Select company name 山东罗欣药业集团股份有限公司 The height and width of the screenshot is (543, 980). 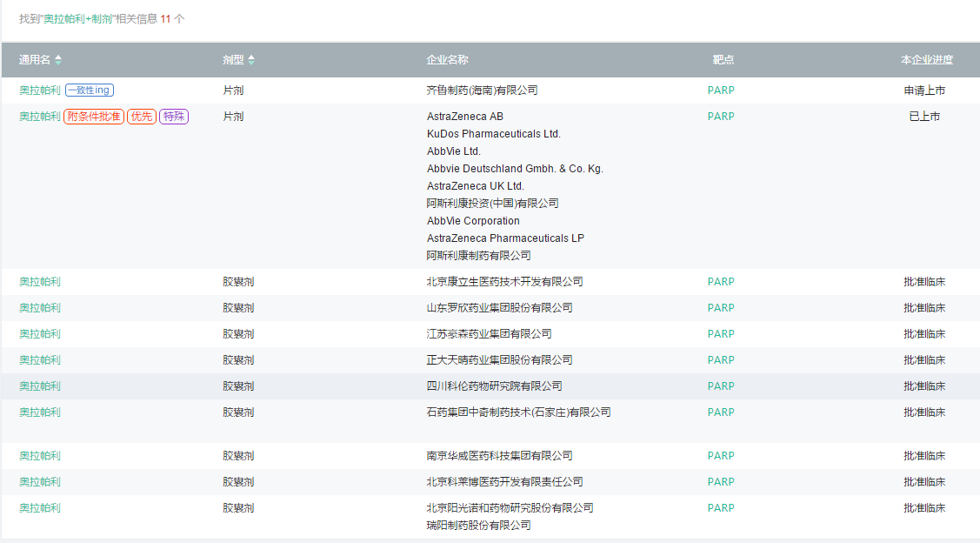click(x=499, y=308)
